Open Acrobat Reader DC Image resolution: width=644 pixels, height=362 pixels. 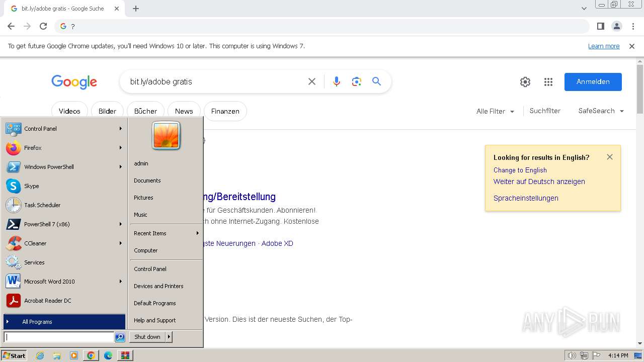click(64, 301)
